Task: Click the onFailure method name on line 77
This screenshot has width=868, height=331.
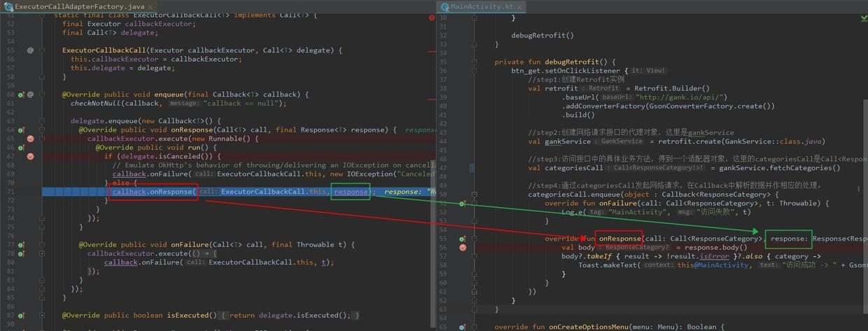Action: point(190,244)
